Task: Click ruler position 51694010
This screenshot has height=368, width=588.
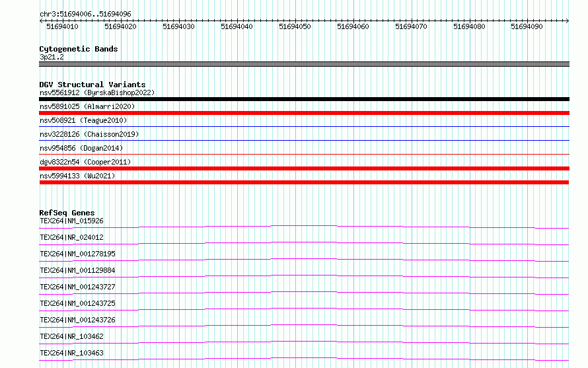Action: pyautogui.click(x=62, y=26)
